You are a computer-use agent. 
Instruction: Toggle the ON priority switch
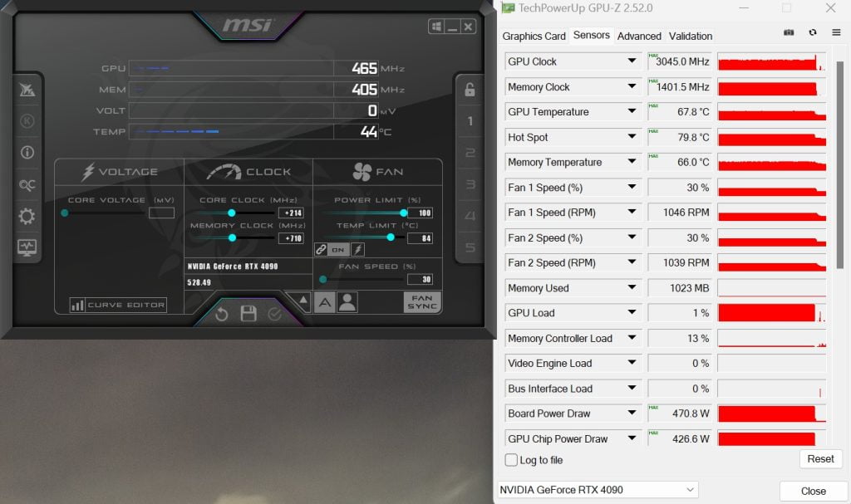(338, 250)
